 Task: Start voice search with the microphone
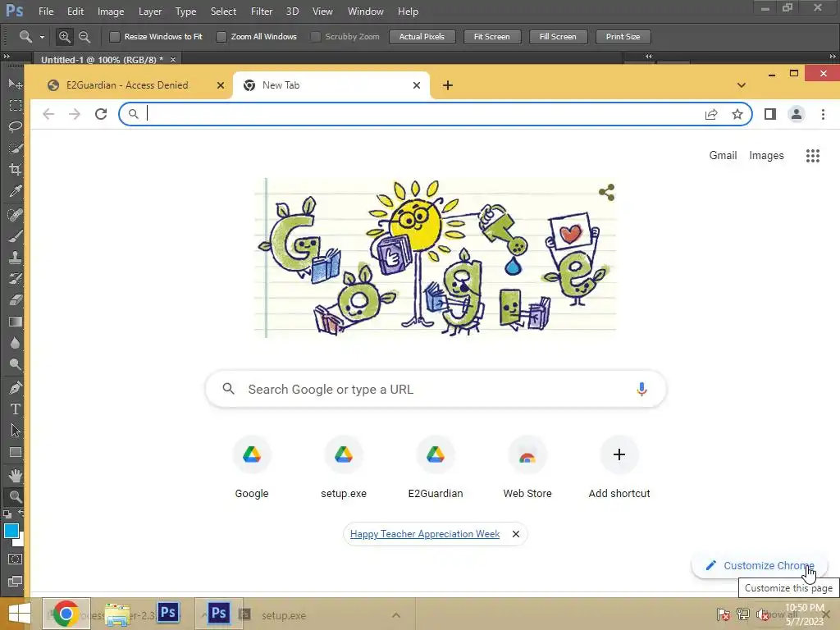(x=641, y=389)
